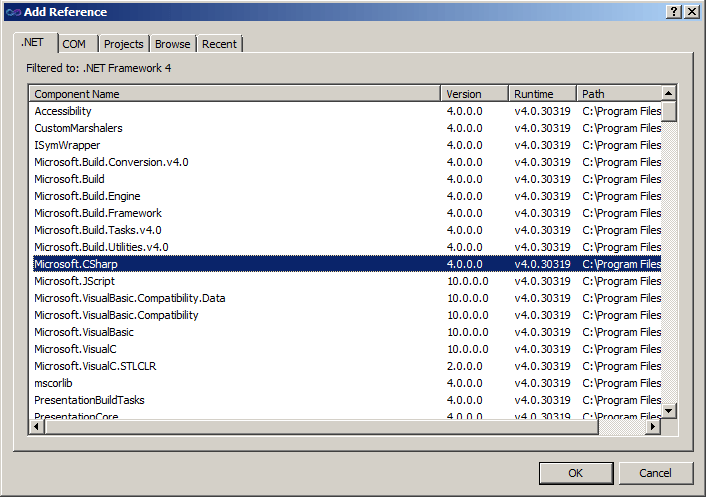Image resolution: width=707 pixels, height=497 pixels.
Task: Click the Help question mark button
Action: pos(674,11)
